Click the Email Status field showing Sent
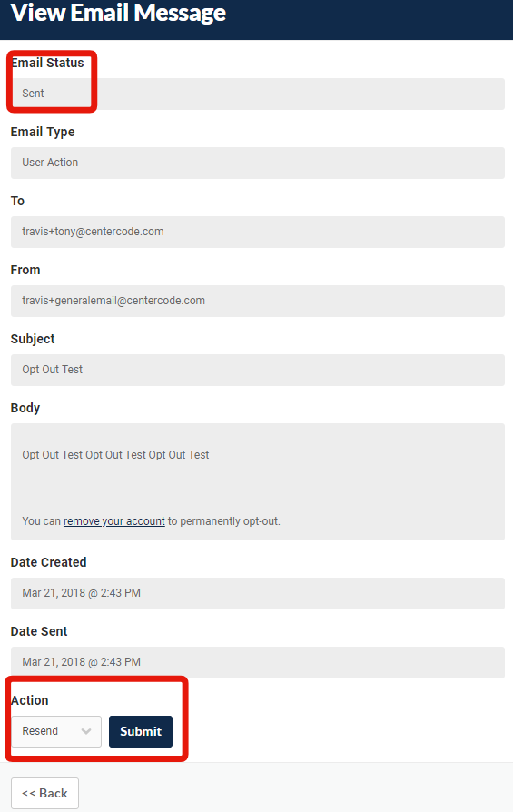This screenshot has width=513, height=812. 258,94
